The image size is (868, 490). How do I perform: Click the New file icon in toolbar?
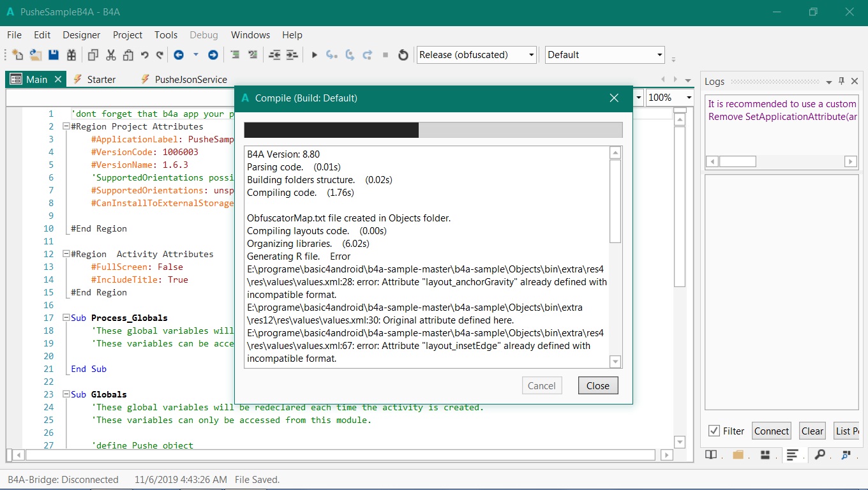point(17,55)
